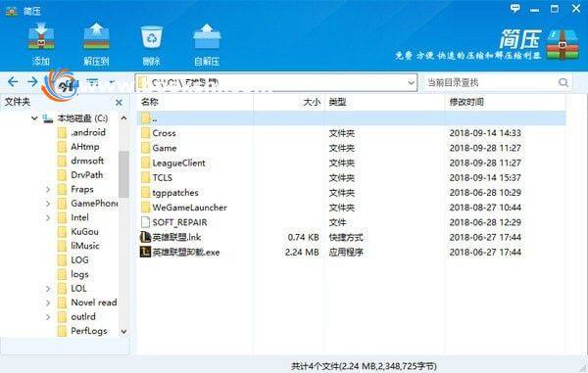Screen dimensions: 588x373
Task: Go forward with the right arrow
Action: 32,81
